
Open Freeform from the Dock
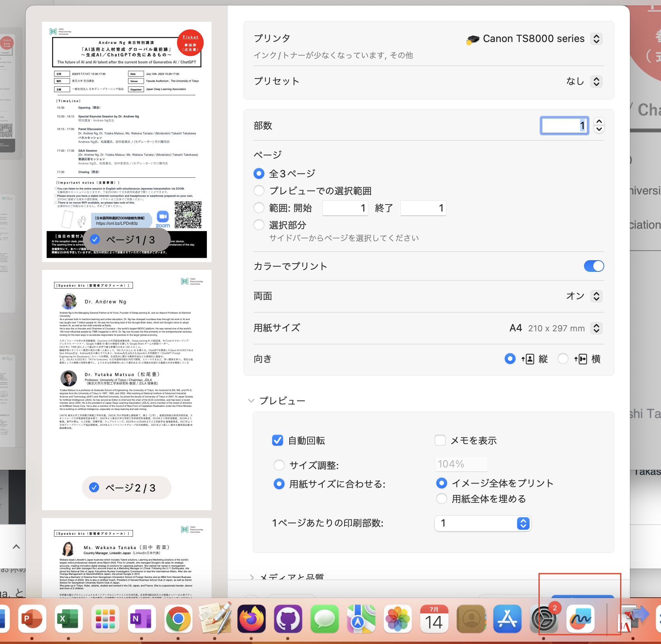[x=580, y=619]
